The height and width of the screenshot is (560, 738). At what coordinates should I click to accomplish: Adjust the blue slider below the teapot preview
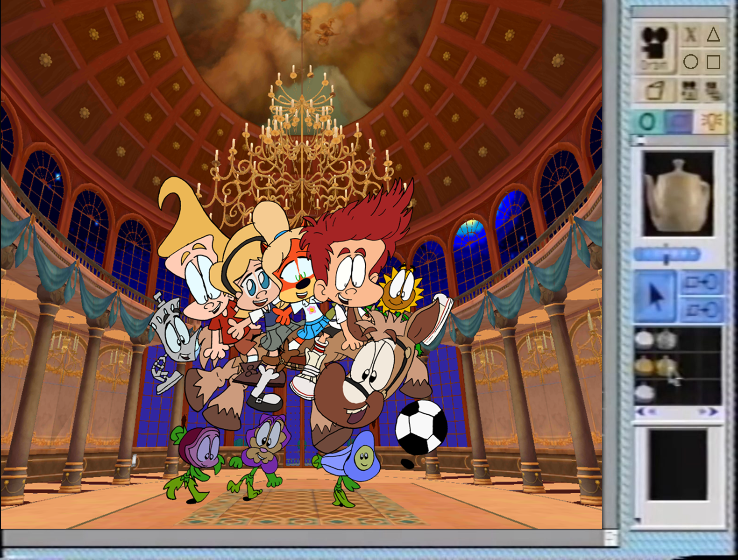pyautogui.click(x=667, y=255)
